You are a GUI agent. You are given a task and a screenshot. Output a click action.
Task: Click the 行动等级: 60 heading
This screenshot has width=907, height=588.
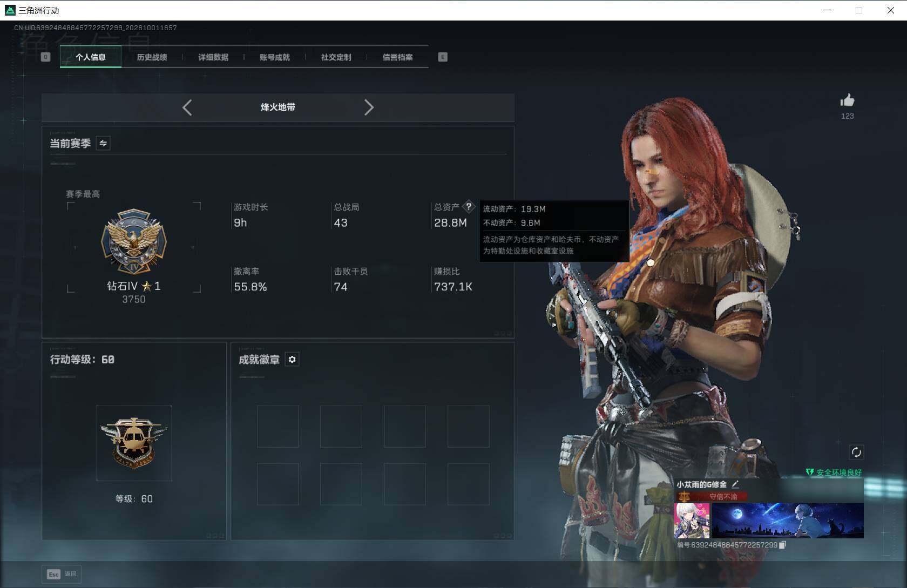click(82, 359)
